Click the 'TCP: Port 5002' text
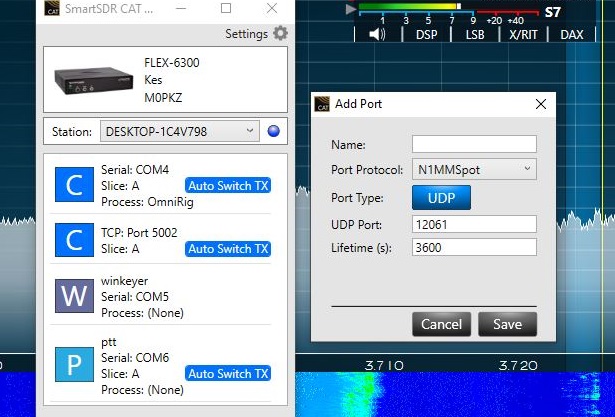The height and width of the screenshot is (417, 615). 139,233
